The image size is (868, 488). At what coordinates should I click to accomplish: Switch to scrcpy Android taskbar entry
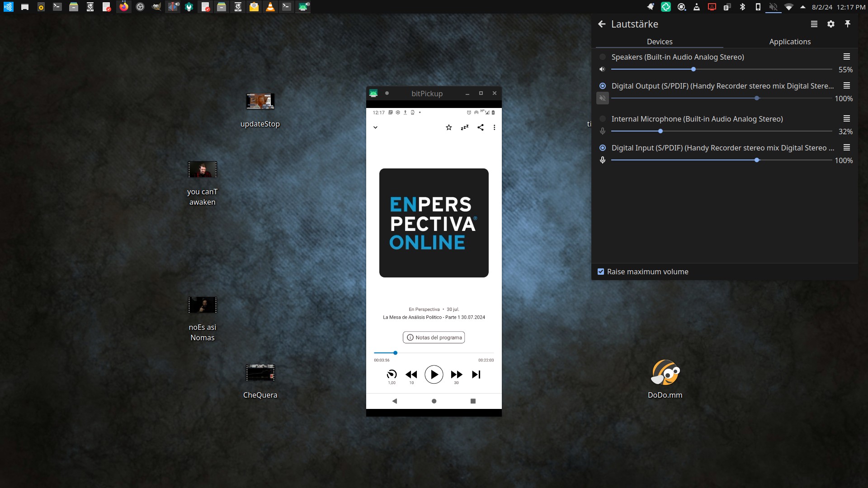pyautogui.click(x=303, y=7)
